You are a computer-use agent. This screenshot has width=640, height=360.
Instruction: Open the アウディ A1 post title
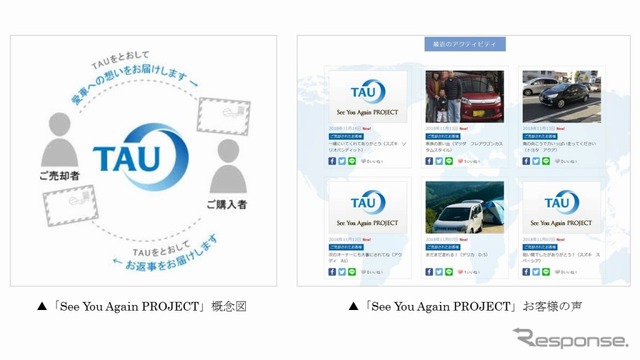click(365, 258)
